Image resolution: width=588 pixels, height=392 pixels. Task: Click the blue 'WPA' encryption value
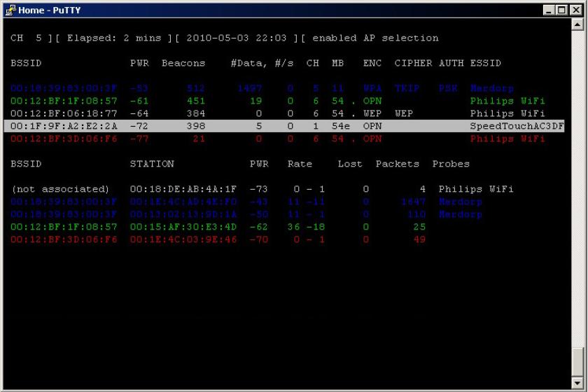click(372, 88)
